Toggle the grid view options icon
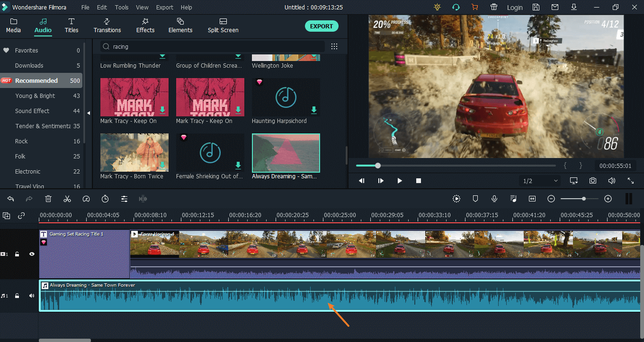This screenshot has height=342, width=644. point(334,46)
